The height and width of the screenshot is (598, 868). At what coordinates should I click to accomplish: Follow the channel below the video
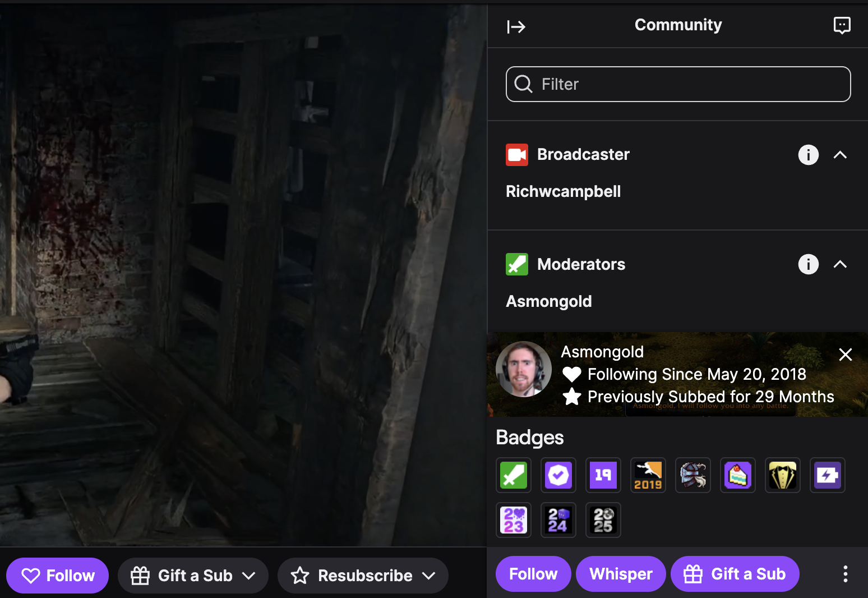click(x=57, y=576)
